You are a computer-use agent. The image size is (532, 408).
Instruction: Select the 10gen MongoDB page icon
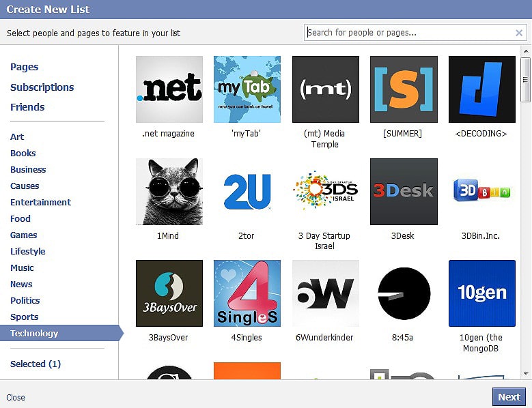tap(481, 293)
